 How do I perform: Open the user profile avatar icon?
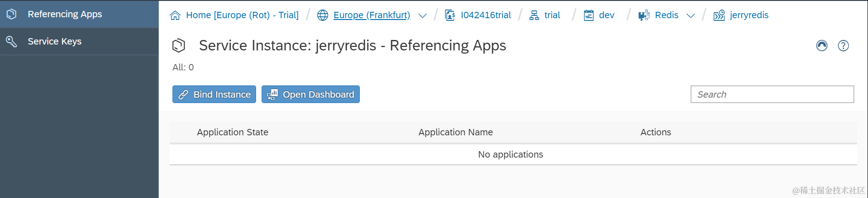point(822,45)
